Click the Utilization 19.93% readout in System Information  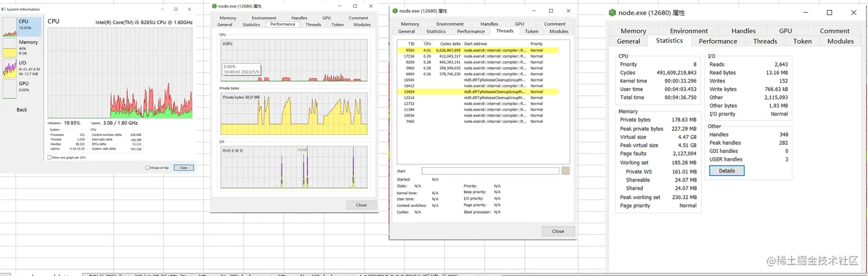(x=64, y=123)
